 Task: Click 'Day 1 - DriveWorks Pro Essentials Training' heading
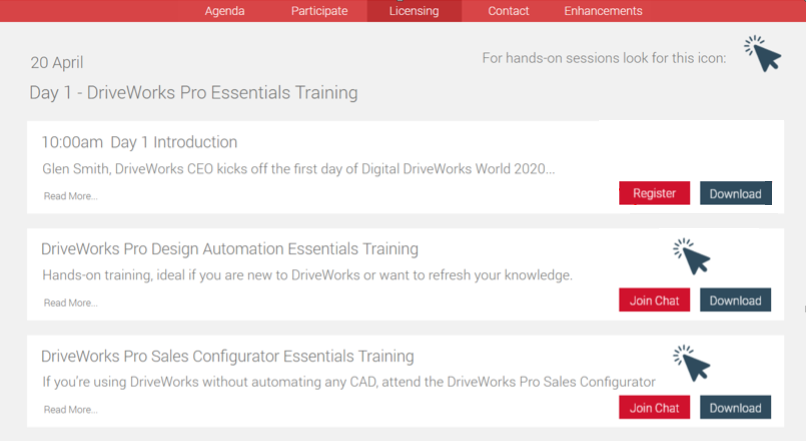[x=194, y=93]
